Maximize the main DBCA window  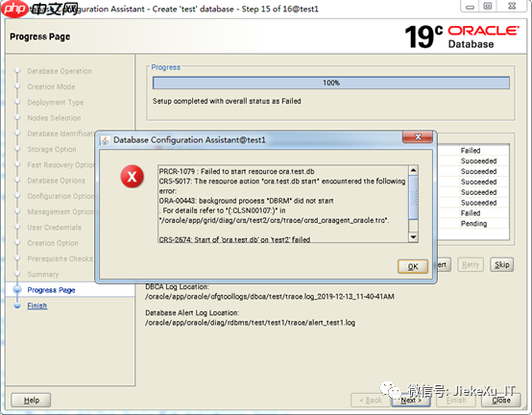click(x=488, y=7)
